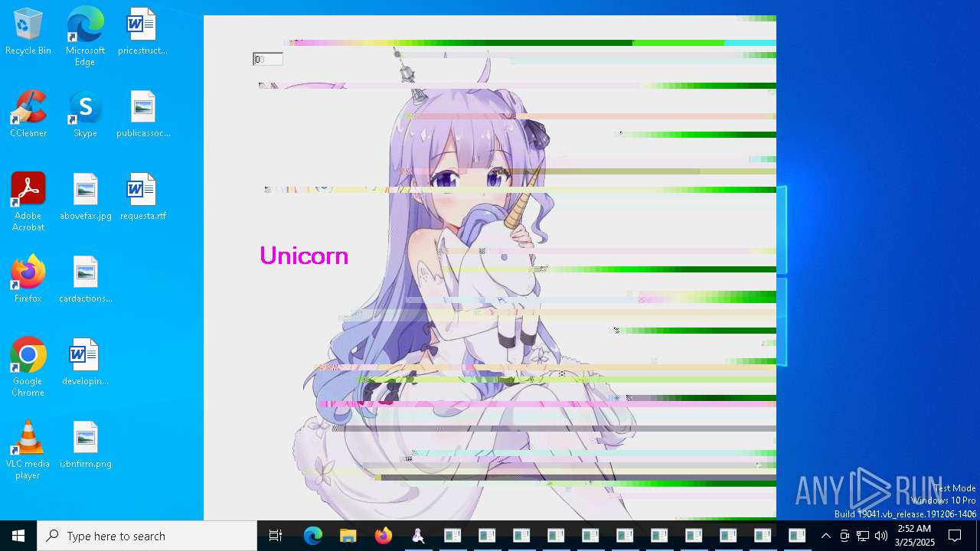
Task: Click the magenta Unicorn text label
Action: (x=304, y=256)
